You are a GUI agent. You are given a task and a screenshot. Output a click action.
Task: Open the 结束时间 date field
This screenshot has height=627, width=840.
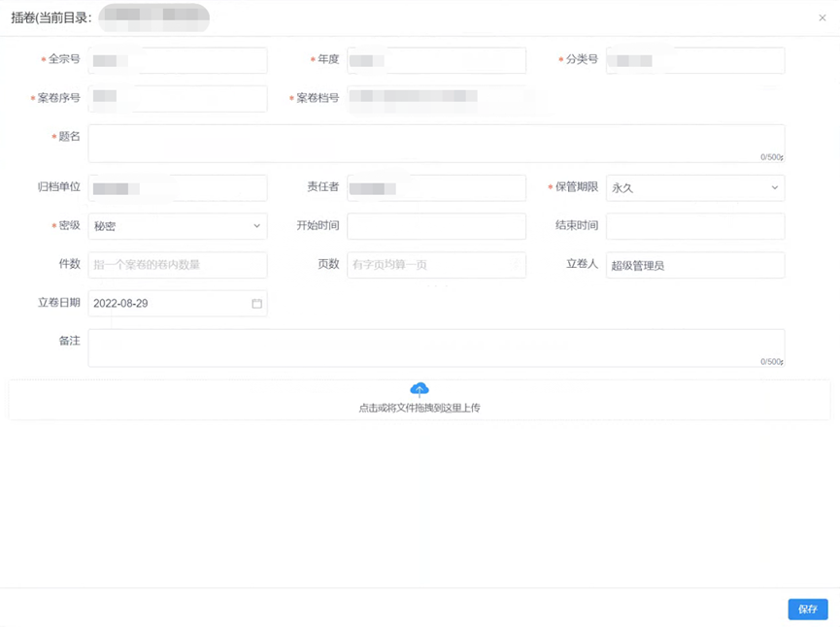[694, 226]
